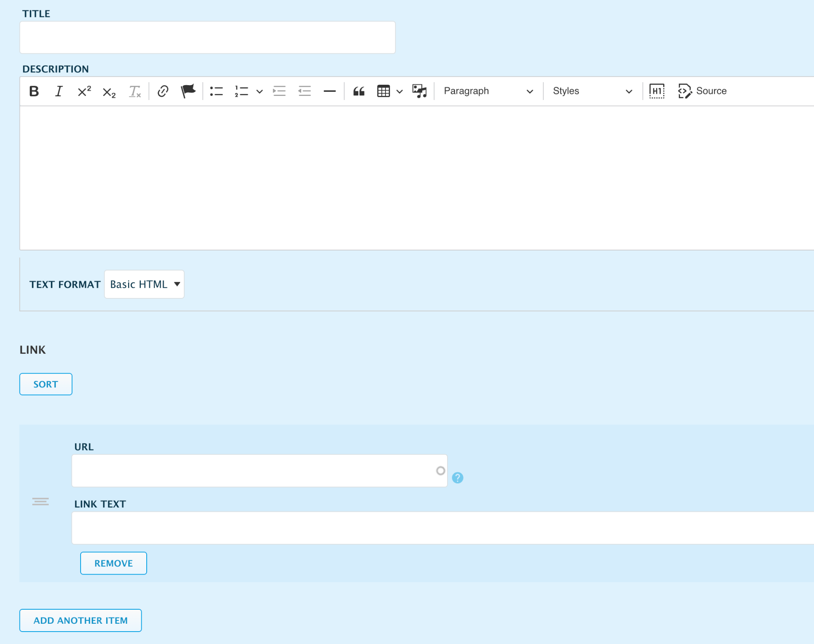
Task: Open the Paragraph heading dropdown
Action: pyautogui.click(x=488, y=91)
